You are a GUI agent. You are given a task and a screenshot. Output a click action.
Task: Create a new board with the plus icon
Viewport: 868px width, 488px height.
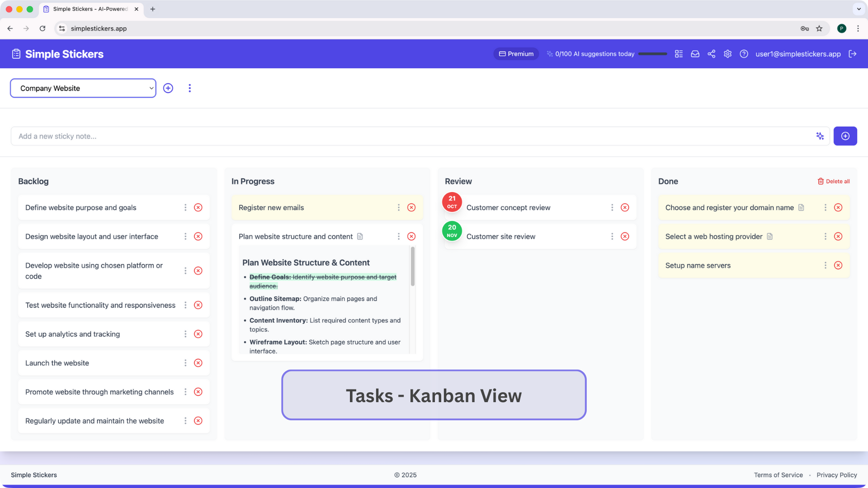coord(168,88)
